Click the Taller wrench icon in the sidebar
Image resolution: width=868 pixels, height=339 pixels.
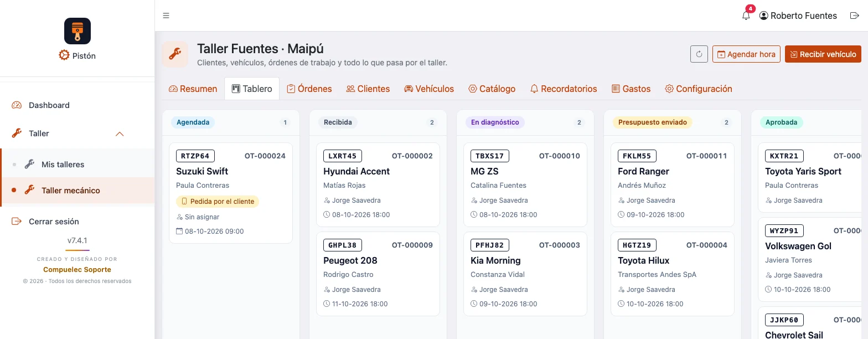click(x=17, y=133)
